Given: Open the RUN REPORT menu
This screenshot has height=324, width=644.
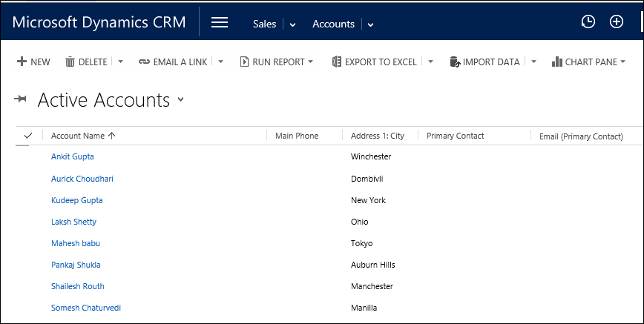Looking at the screenshot, I should [277, 62].
